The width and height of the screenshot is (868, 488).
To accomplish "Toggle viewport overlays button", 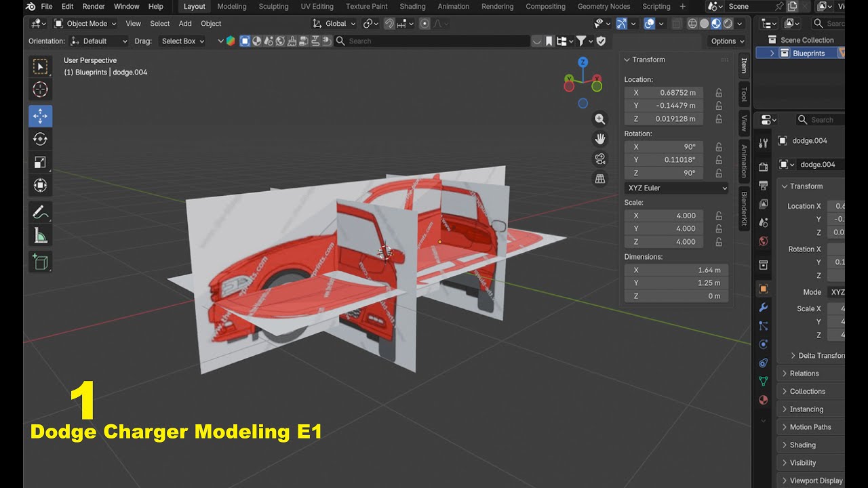I will [649, 24].
